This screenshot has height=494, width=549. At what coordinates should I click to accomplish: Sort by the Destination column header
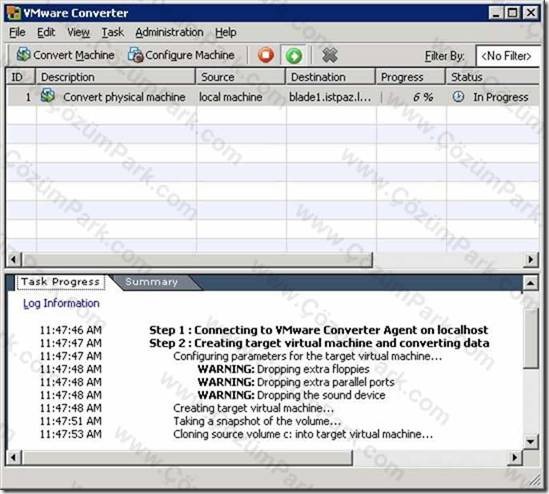click(x=331, y=77)
